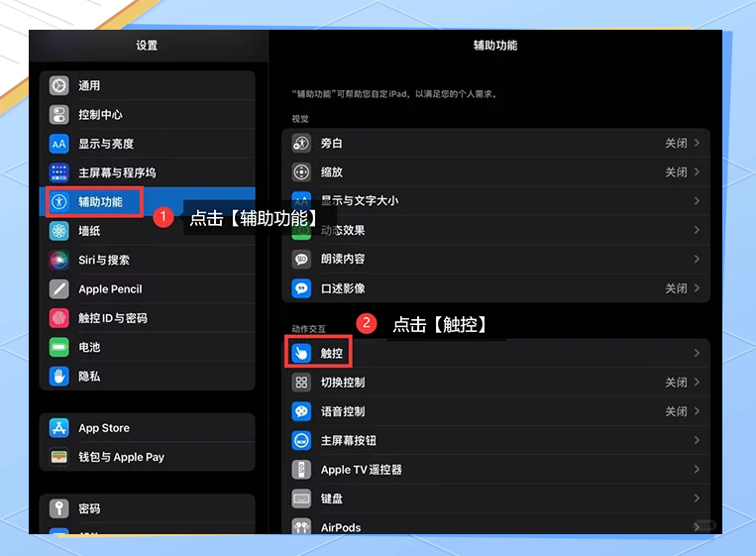
Task: Tap the 键盘 keyboard icon
Action: (x=301, y=499)
